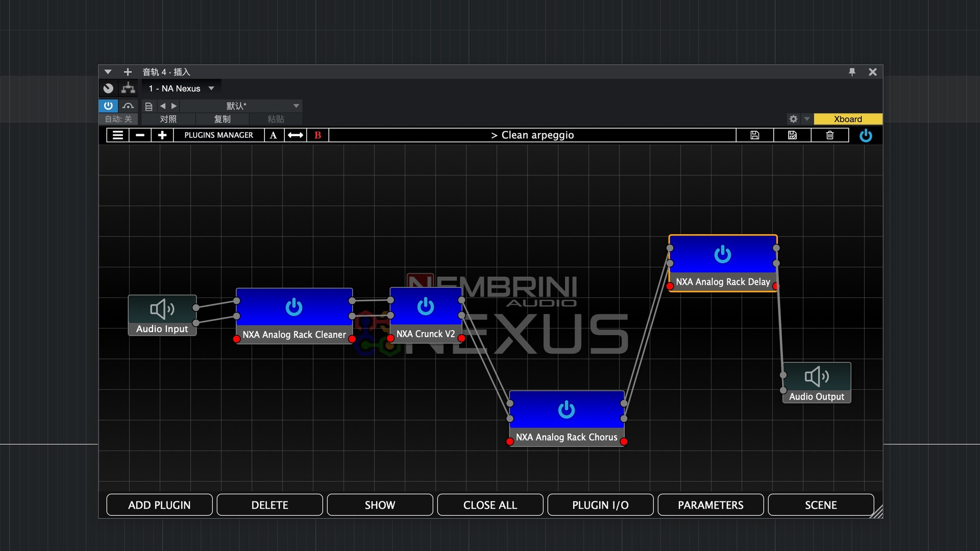Click the sidechain routing icon

pyautogui.click(x=128, y=88)
